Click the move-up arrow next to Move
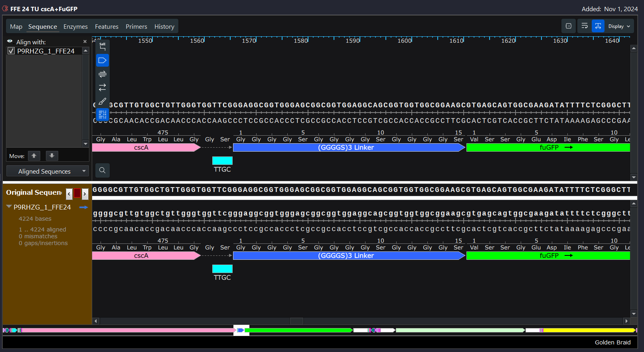This screenshot has height=352, width=644. tap(34, 156)
